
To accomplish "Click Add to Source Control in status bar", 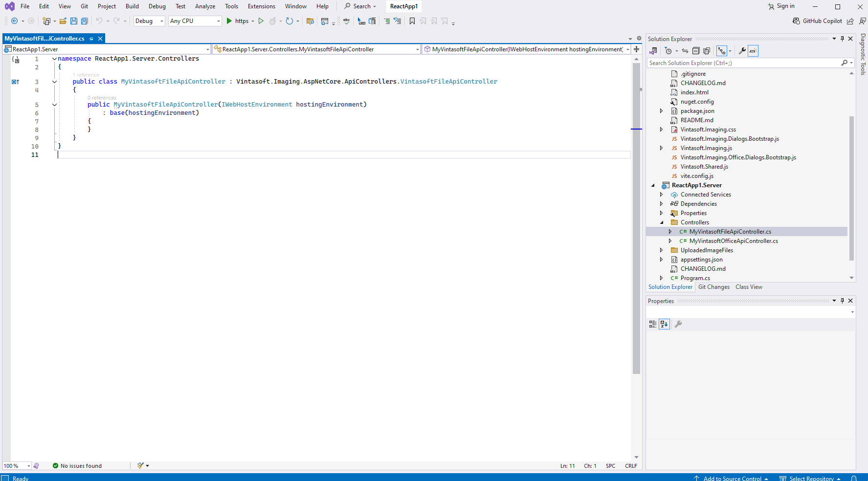I will click(x=732, y=478).
